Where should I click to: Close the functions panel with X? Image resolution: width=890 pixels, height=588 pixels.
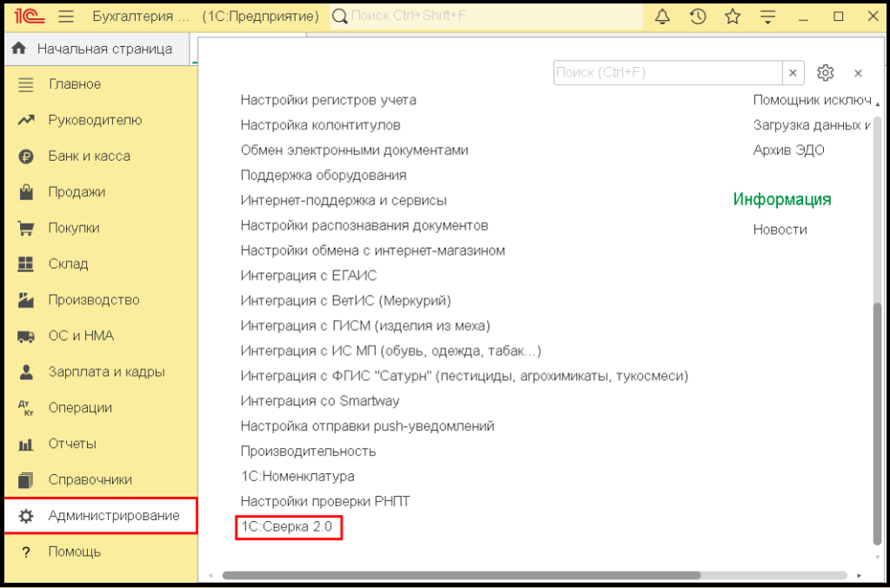[858, 73]
